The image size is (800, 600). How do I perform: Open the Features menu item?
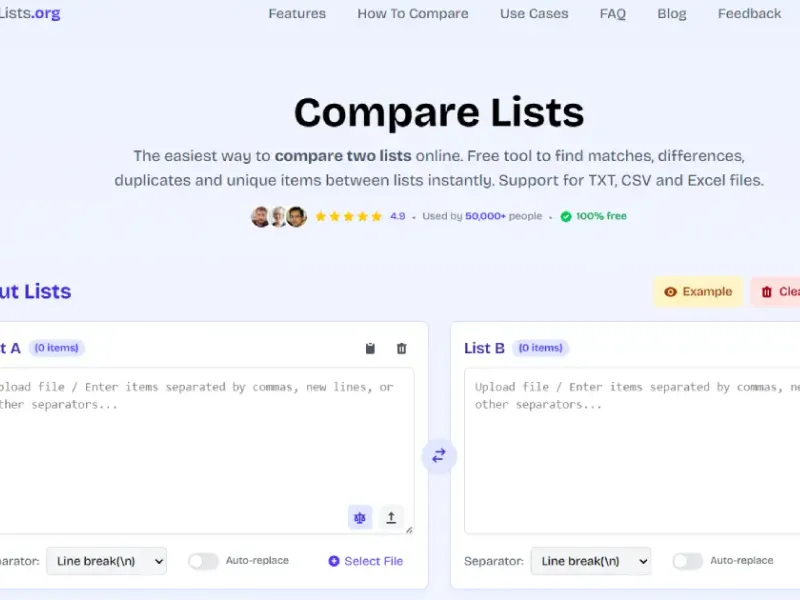296,13
